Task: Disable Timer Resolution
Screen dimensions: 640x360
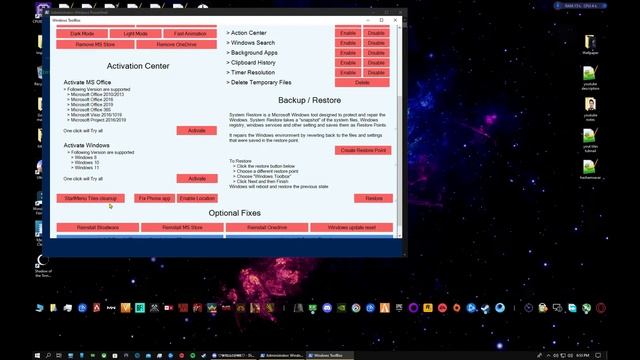Action: [x=376, y=73]
